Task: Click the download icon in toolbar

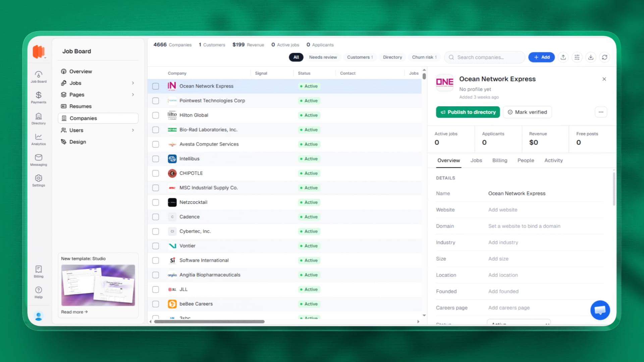Action: (591, 57)
